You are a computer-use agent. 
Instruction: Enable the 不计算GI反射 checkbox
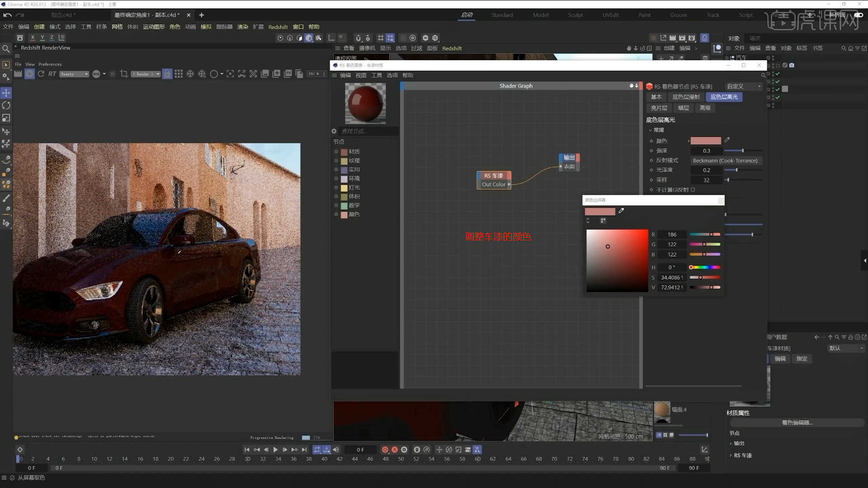[693, 189]
